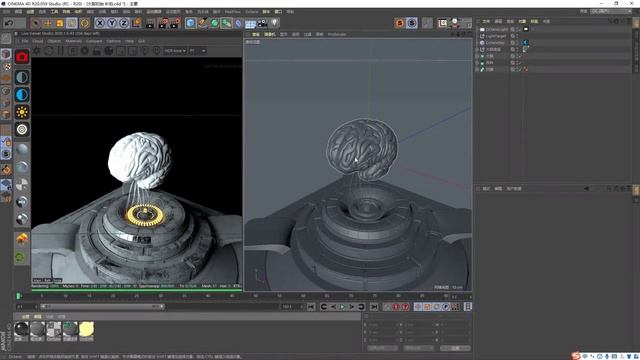Go to end of timeline
This screenshot has height=360, width=640.
pyautogui.click(x=374, y=307)
